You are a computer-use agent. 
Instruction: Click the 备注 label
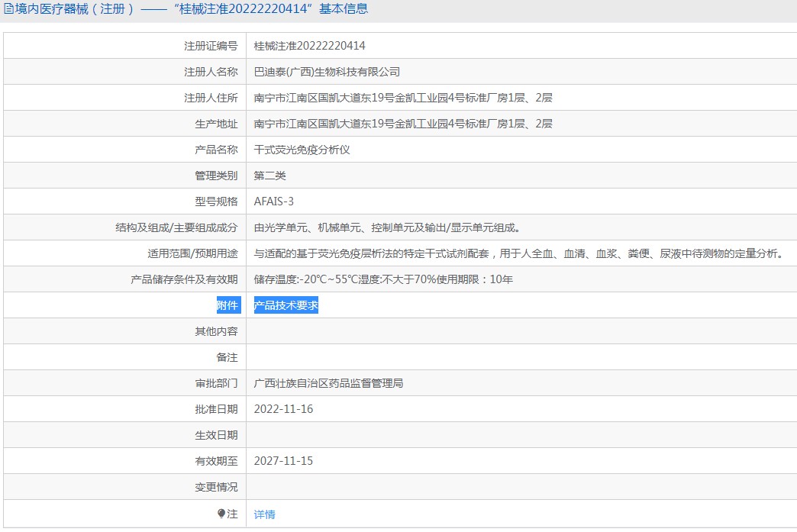tap(227, 357)
